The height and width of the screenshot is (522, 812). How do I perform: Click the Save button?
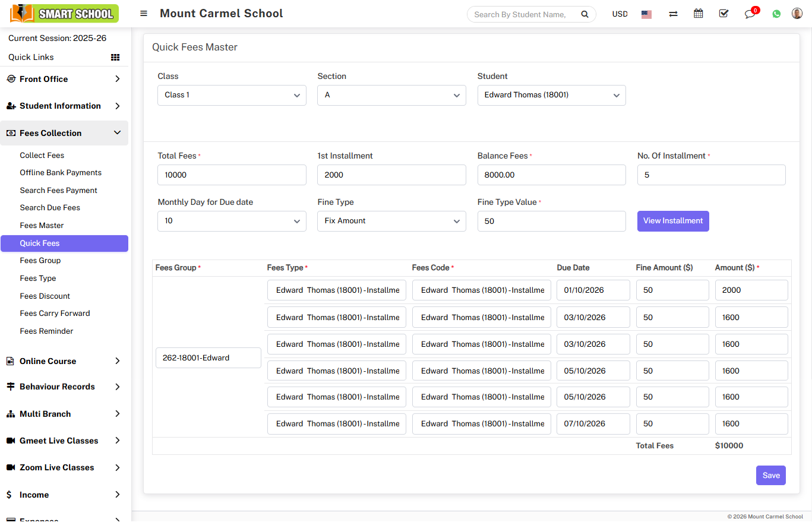[x=770, y=475]
